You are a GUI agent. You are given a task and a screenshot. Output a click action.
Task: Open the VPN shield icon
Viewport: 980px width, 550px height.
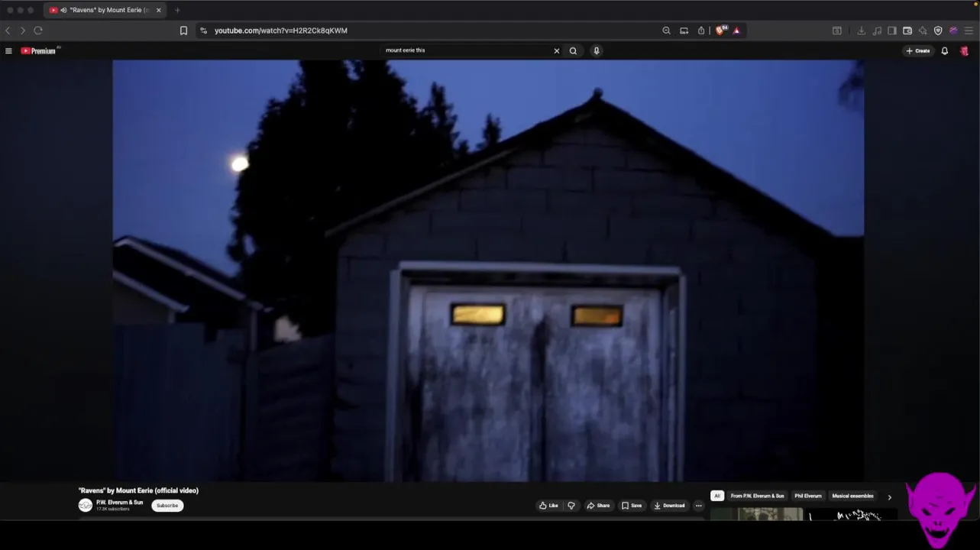tap(938, 31)
